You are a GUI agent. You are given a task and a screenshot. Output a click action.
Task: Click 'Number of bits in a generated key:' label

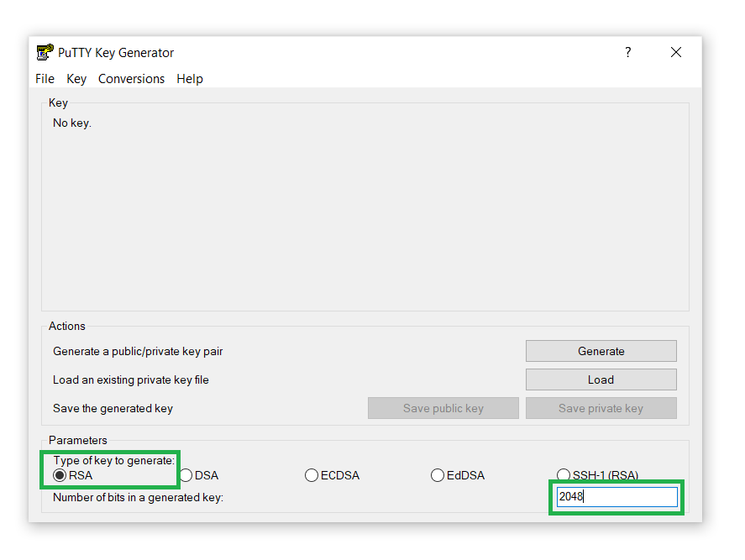coord(139,497)
